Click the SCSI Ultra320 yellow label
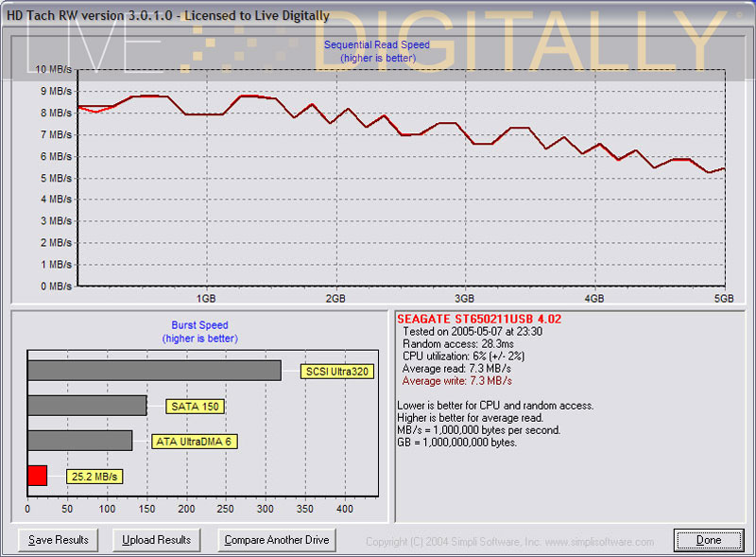 click(336, 372)
